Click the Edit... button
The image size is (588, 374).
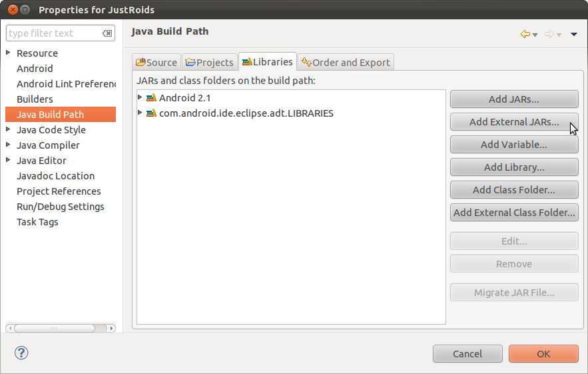tap(514, 241)
